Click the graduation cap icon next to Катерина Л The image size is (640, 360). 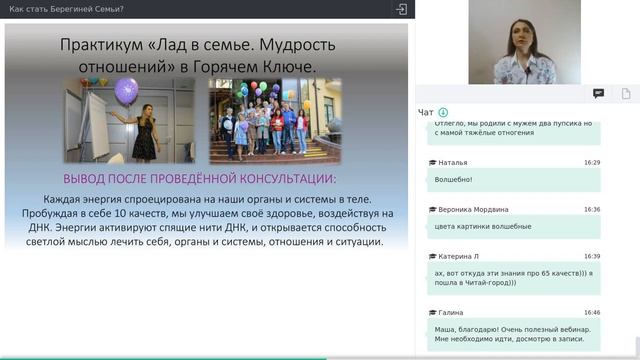click(x=433, y=256)
